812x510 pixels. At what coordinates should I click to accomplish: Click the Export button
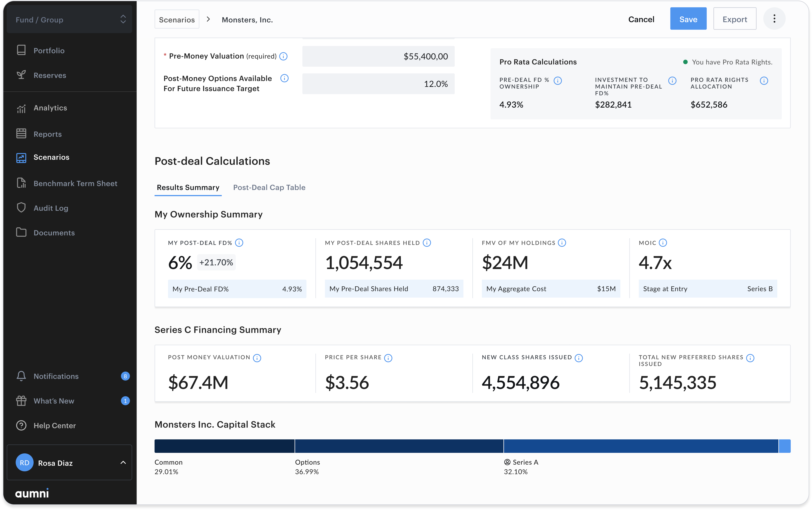coord(735,19)
